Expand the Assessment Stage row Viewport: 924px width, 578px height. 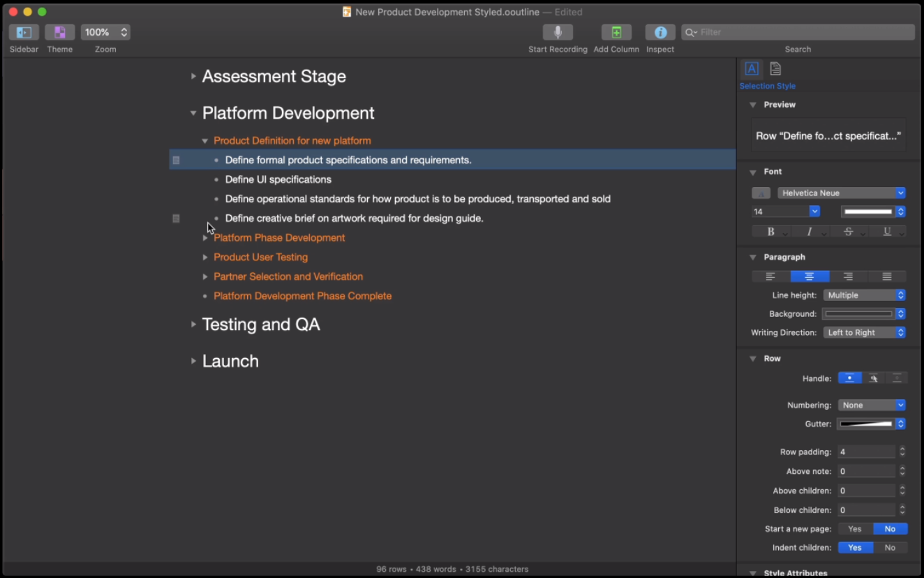click(193, 76)
